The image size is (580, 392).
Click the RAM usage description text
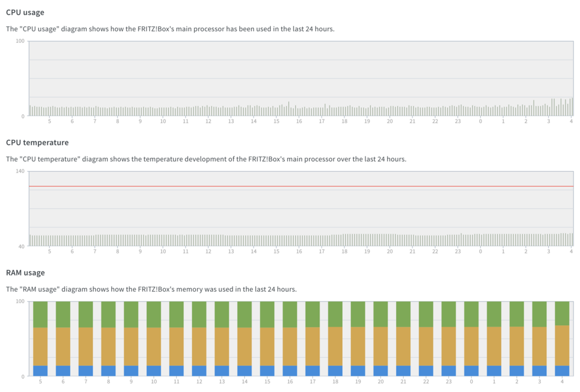point(151,289)
